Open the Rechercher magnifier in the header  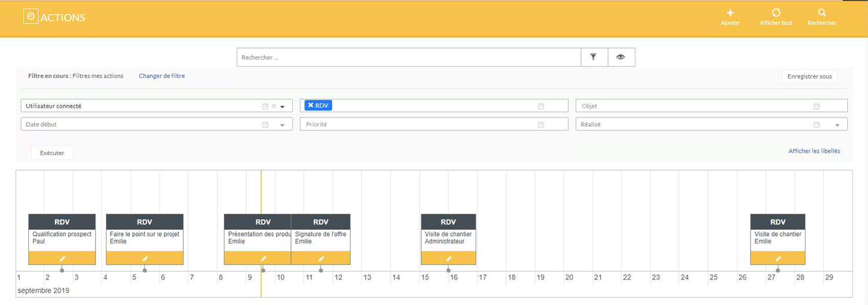[x=822, y=13]
